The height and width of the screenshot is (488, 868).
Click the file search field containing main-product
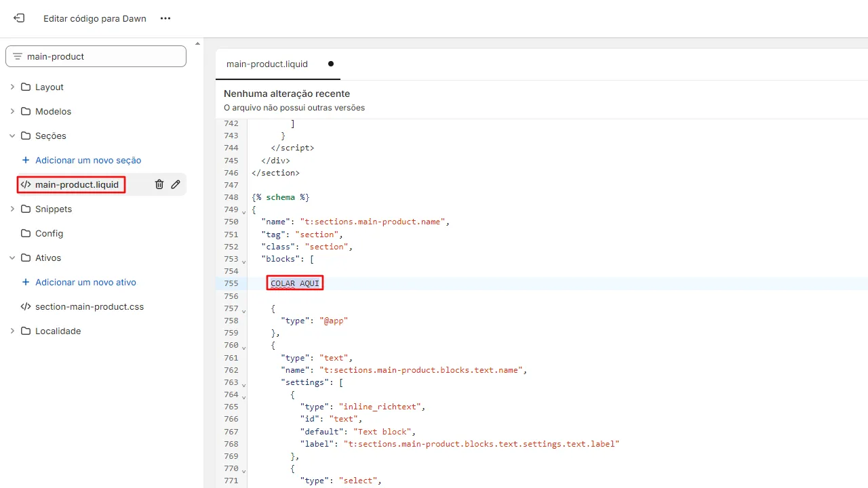click(96, 56)
